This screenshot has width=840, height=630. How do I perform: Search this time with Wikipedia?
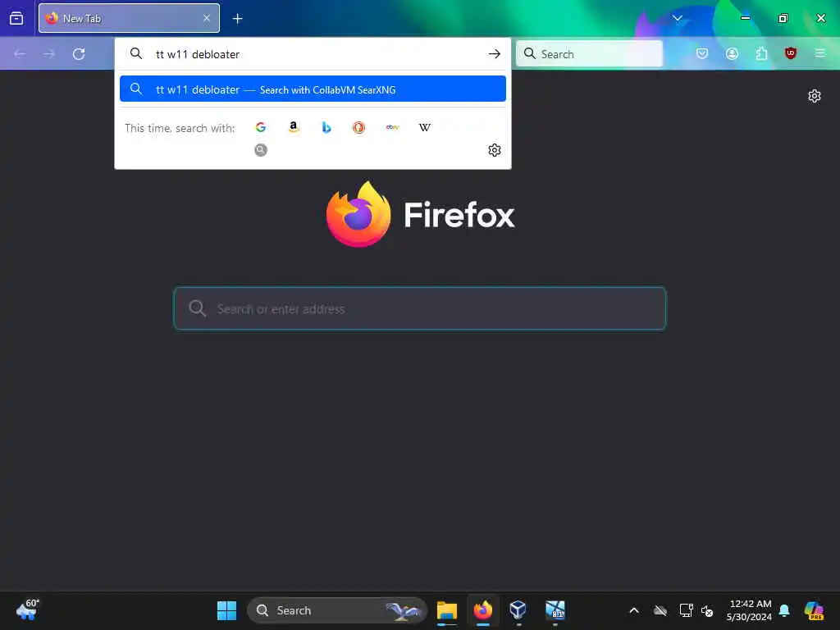(425, 127)
